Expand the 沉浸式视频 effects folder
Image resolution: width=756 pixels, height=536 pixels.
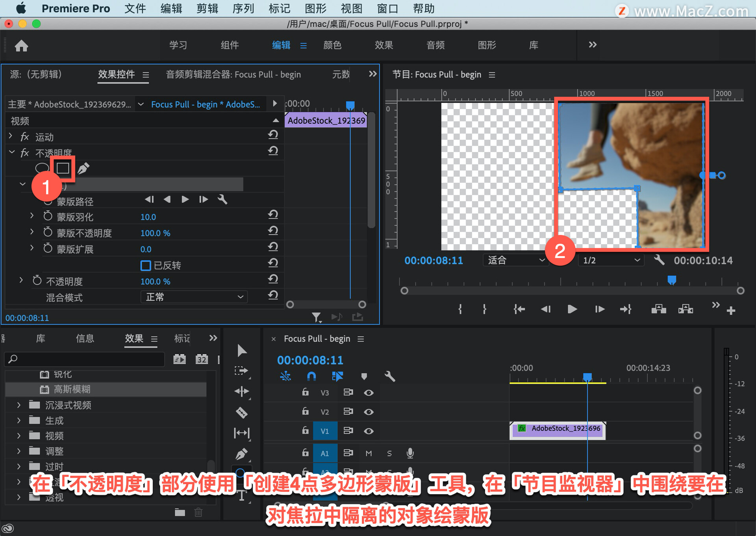(x=19, y=405)
